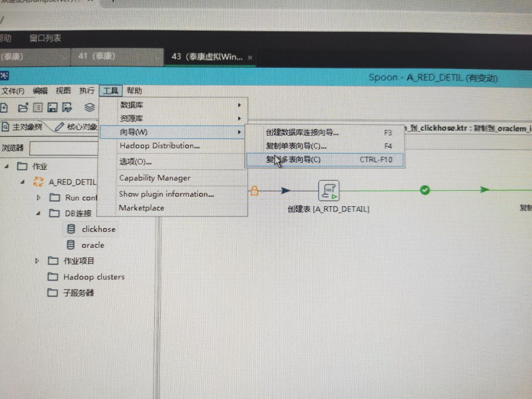Select the clickhose database connection
This screenshot has width=532, height=399.
(99, 229)
